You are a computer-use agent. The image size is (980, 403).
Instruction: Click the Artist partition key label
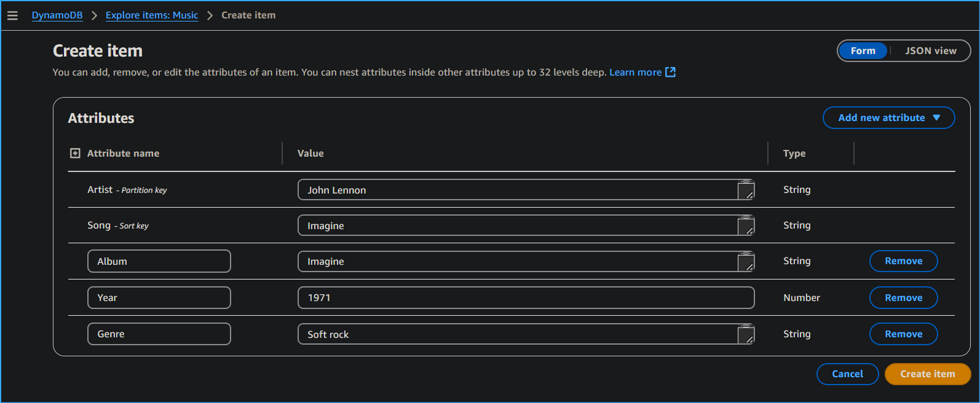click(127, 190)
